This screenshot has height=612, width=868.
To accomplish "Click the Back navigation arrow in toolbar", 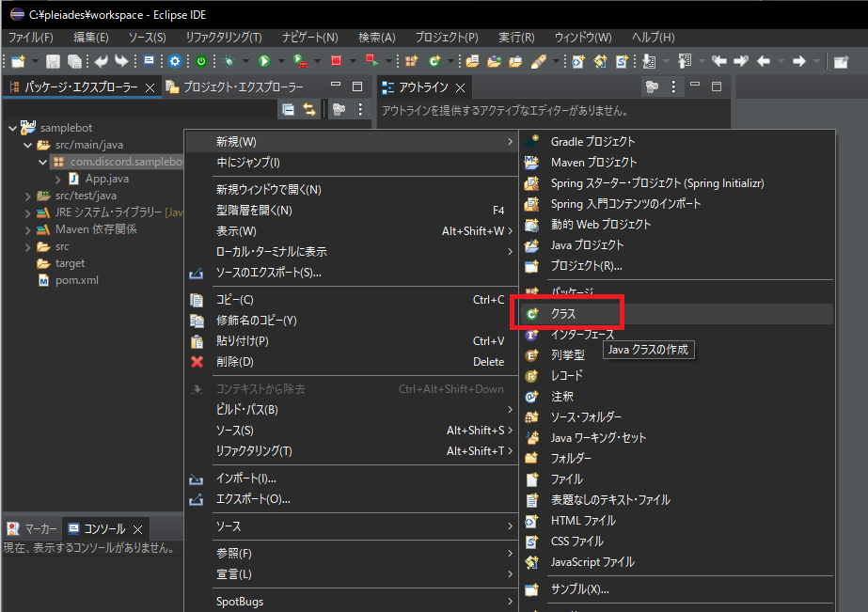I will click(764, 61).
